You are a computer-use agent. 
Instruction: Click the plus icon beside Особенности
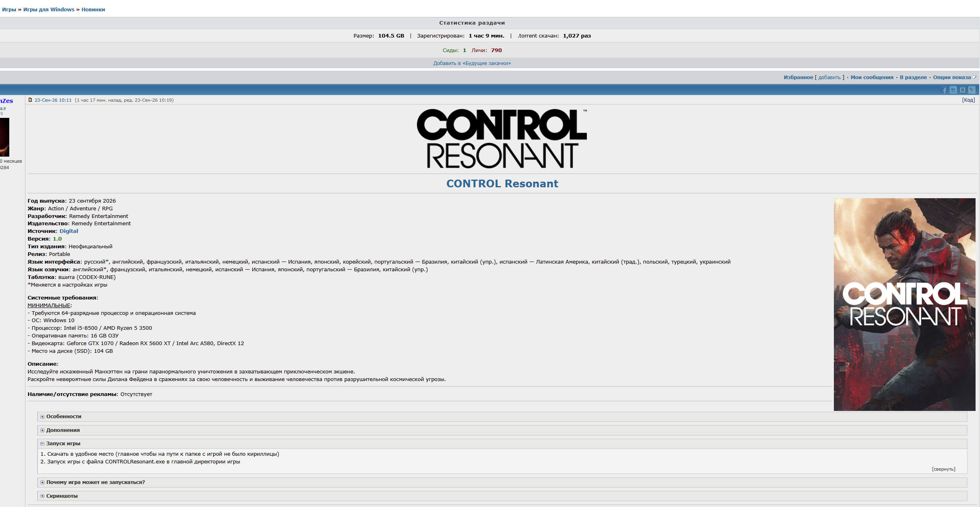(42, 417)
